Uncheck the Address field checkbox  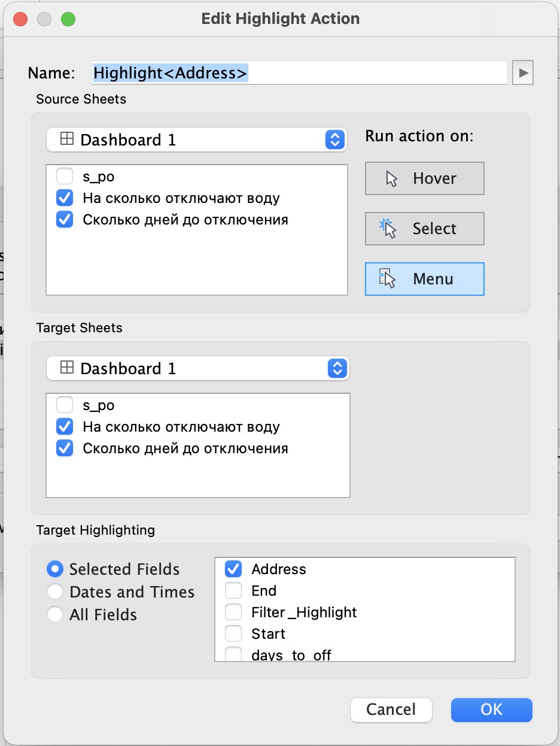[233, 569]
